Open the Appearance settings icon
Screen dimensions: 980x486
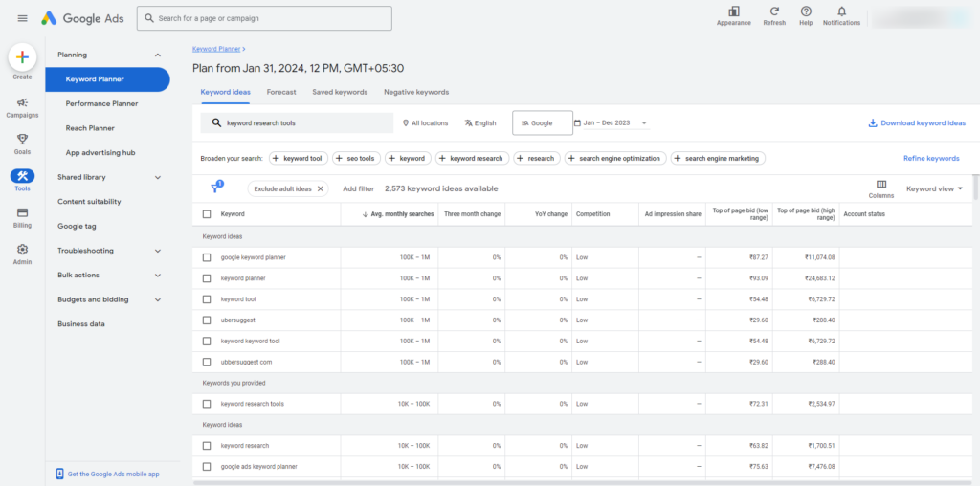click(x=734, y=11)
